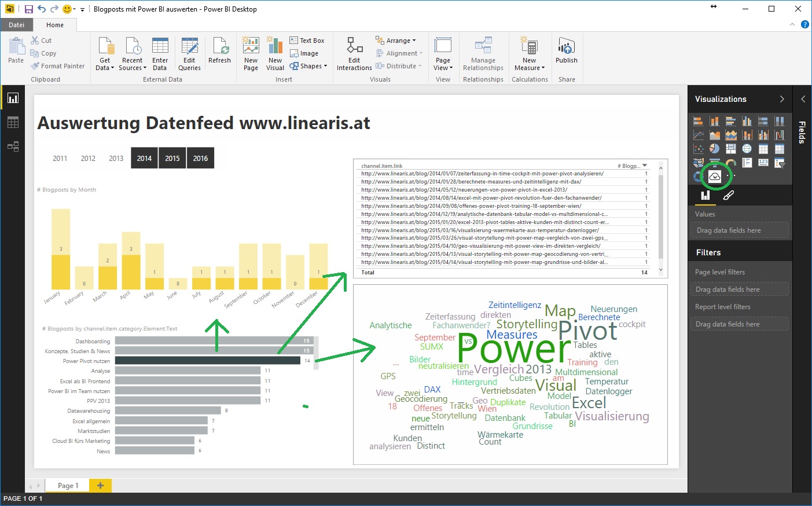
Task: Open the Relationships view sidebar icon
Action: [13, 146]
